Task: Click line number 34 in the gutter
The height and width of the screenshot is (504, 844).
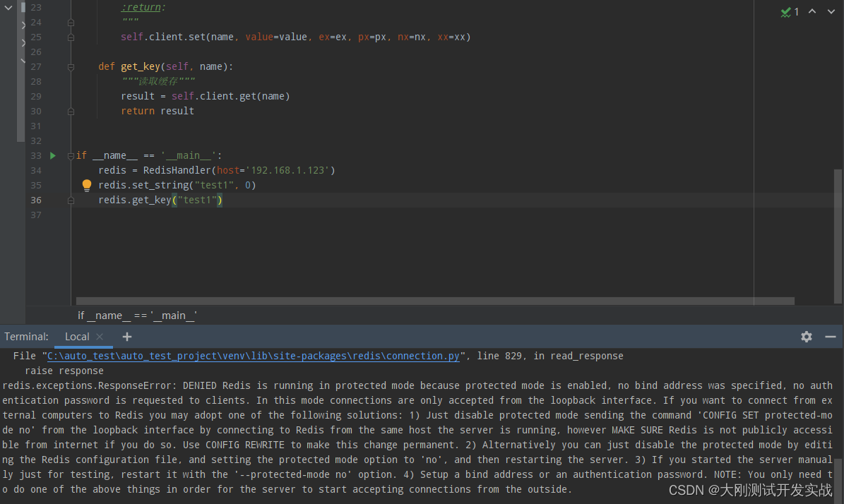Action: 36,171
